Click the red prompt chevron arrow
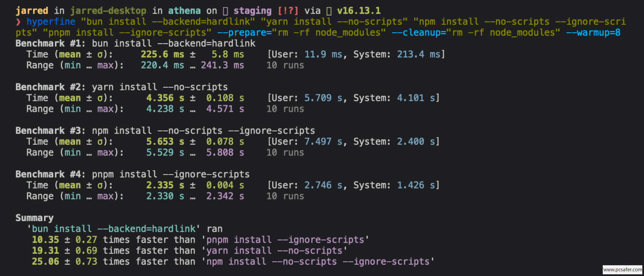Screen dimensions: 644x276 point(18,22)
